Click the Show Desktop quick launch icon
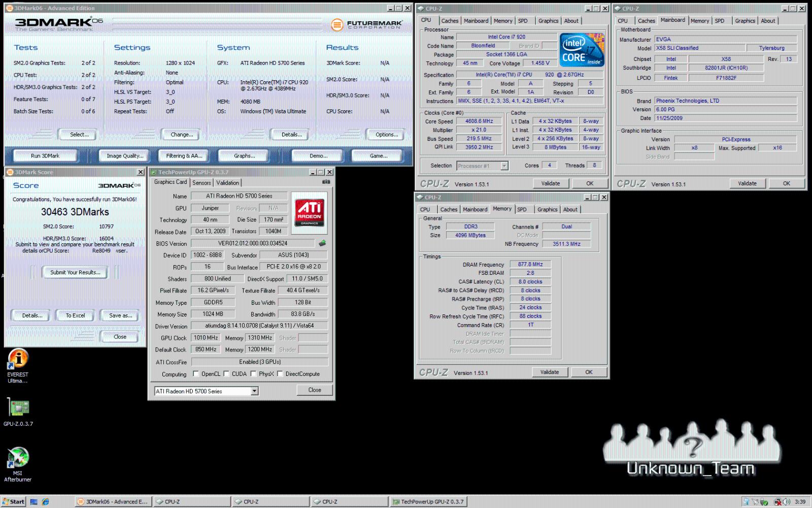 point(34,501)
